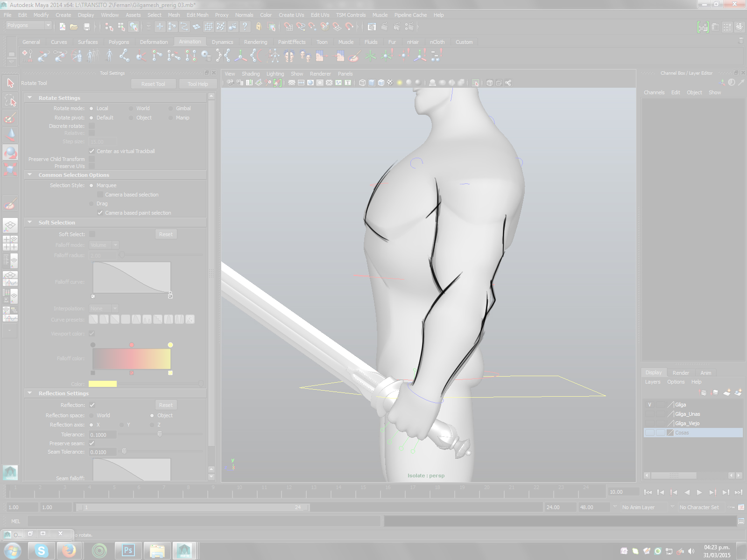Click the Skype icon in the taskbar
Image resolution: width=747 pixels, height=560 pixels.
(42, 551)
